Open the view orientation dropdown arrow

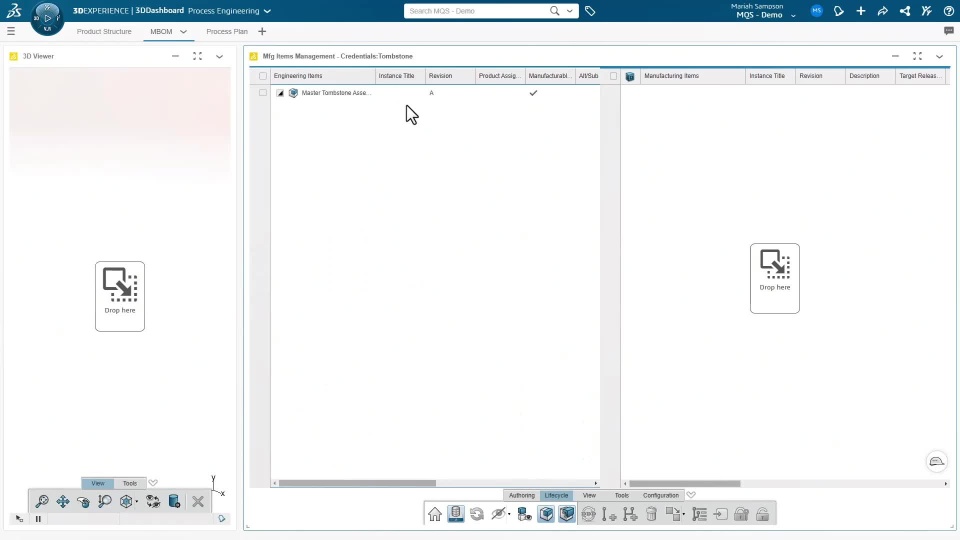pyautogui.click(x=137, y=502)
